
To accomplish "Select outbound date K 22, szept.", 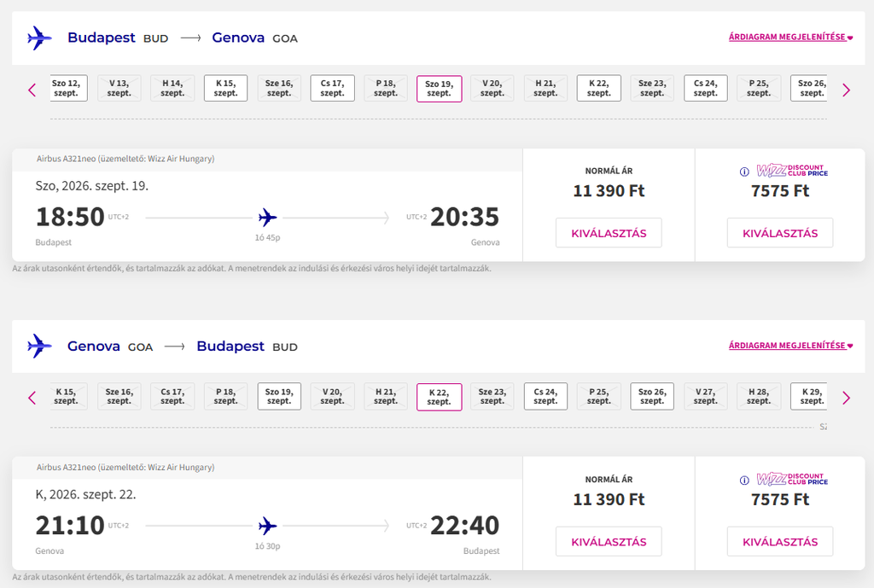I will 598,88.
